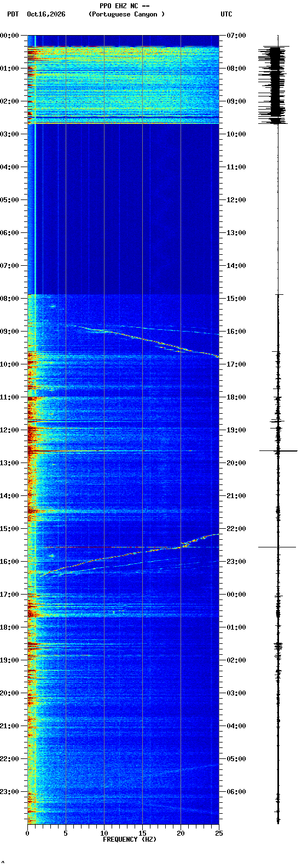Click the UTC axis label '06:00'
Screen dimensions: 302x868
click(236, 792)
